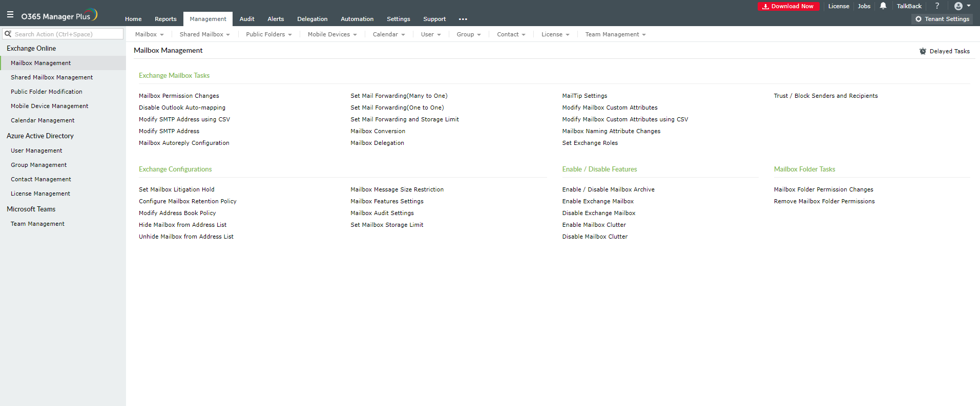Open the Mobile Devices dropdown
This screenshot has width=980, height=406.
click(x=332, y=34)
